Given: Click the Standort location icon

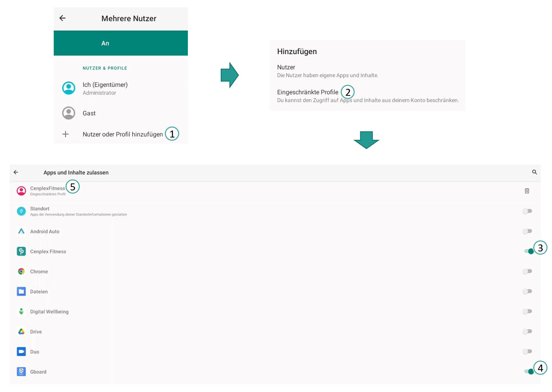Looking at the screenshot, I should [21, 211].
